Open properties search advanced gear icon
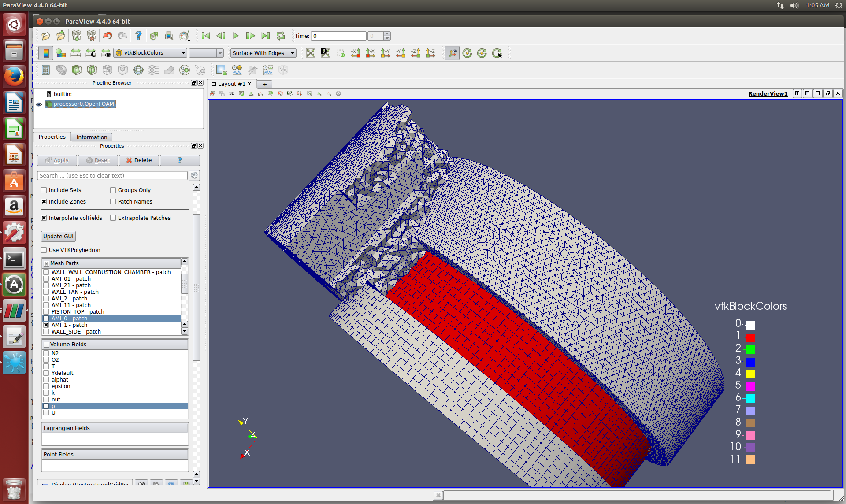Image resolution: width=846 pixels, height=504 pixels. [194, 175]
